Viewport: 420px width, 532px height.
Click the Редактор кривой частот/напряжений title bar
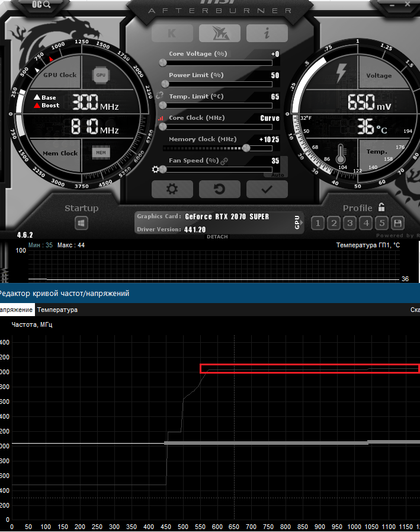(x=210, y=294)
